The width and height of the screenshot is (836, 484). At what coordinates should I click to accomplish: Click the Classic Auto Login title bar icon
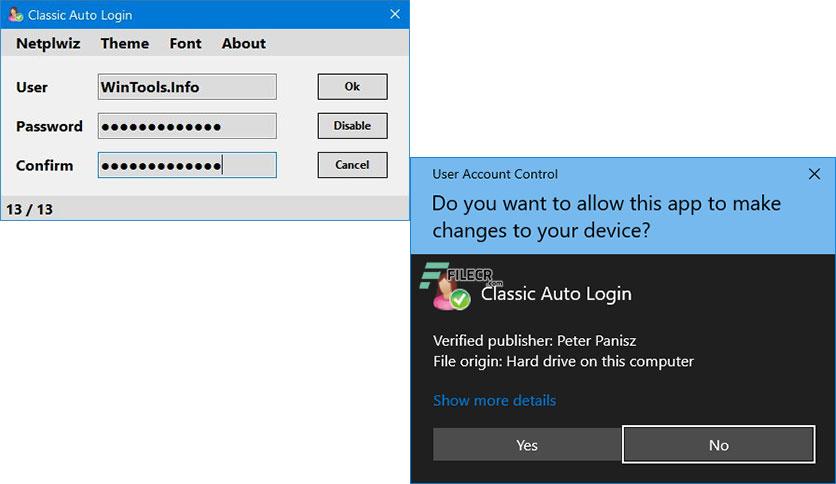(15, 14)
